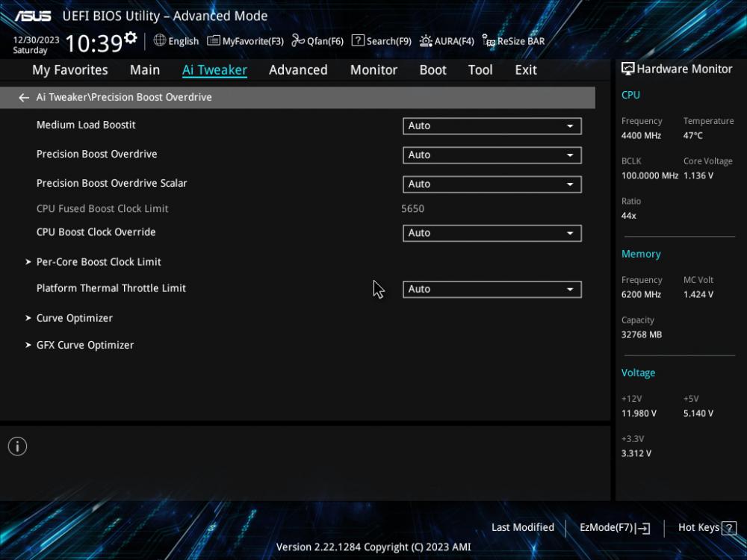Screen dimensions: 747x560
Task: Go to the Boot tab
Action: coord(433,70)
